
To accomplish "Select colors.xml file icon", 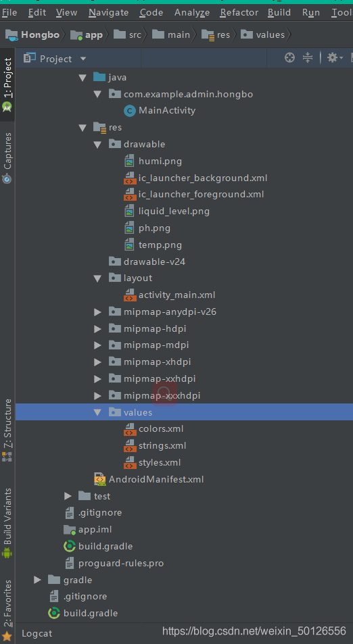I will (x=129, y=429).
